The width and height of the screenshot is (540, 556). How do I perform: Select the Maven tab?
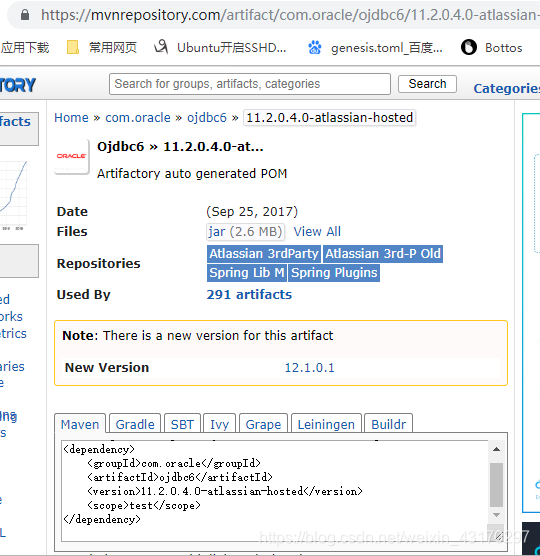tap(80, 424)
